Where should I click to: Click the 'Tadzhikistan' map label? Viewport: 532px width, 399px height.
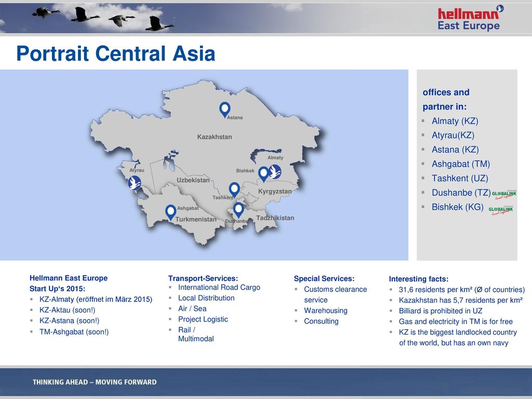pyautogui.click(x=275, y=218)
